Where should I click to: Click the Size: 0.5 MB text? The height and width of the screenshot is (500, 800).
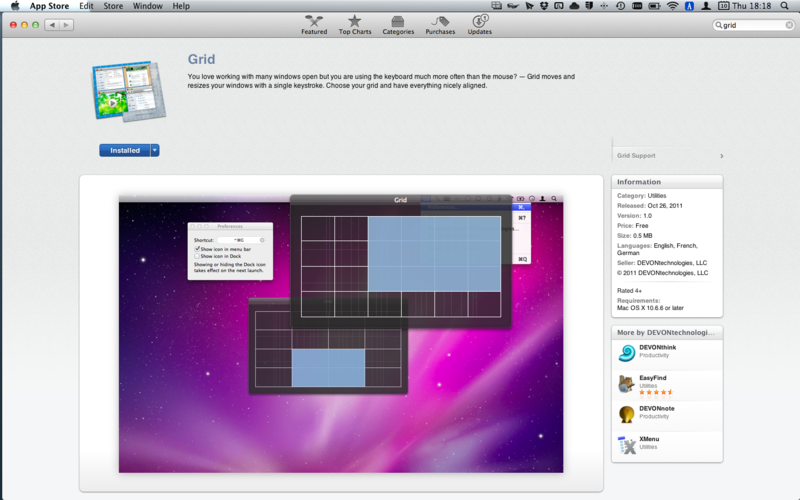pyautogui.click(x=634, y=236)
